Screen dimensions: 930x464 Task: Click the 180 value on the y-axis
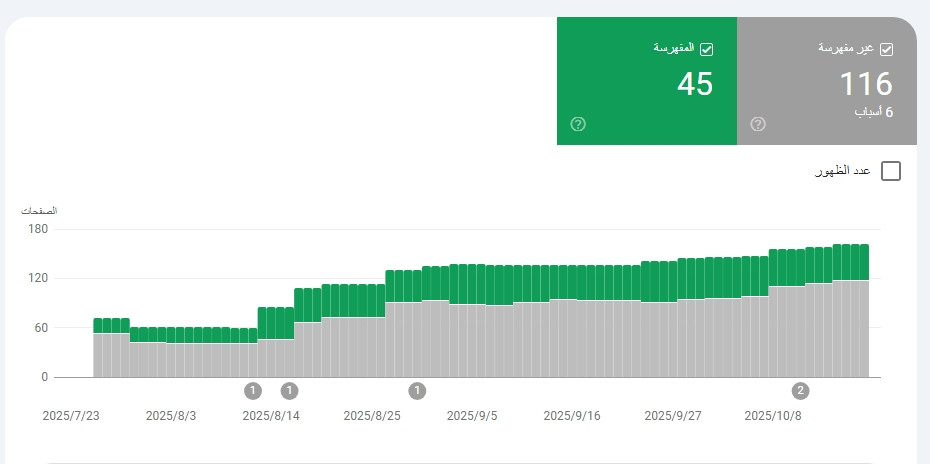coord(37,229)
